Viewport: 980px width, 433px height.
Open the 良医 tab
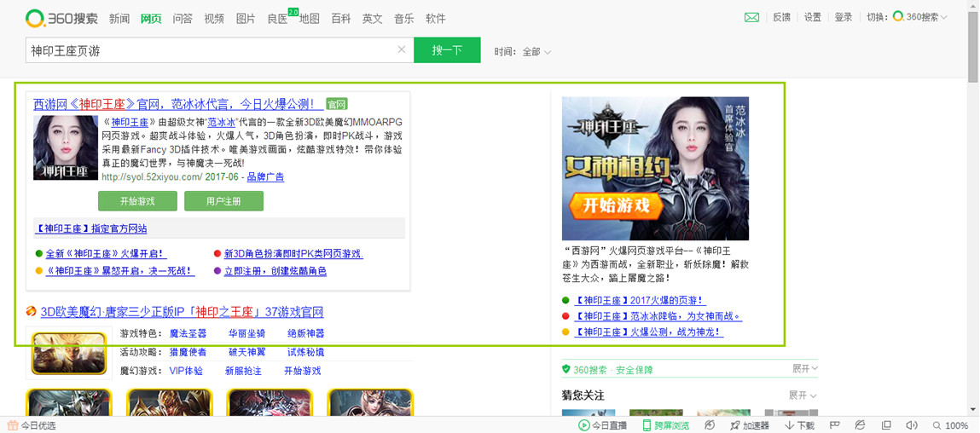point(277,18)
